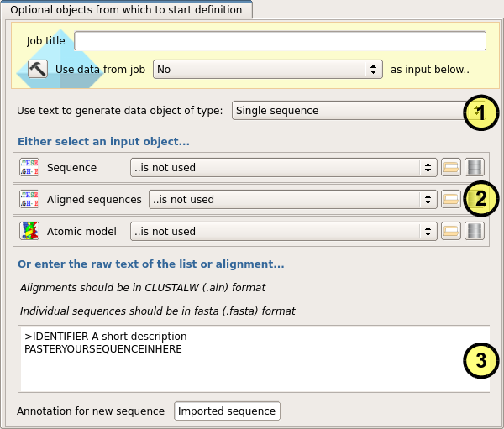Open the database icon in the Atomic model row
The width and height of the screenshot is (504, 429).
pos(475,231)
